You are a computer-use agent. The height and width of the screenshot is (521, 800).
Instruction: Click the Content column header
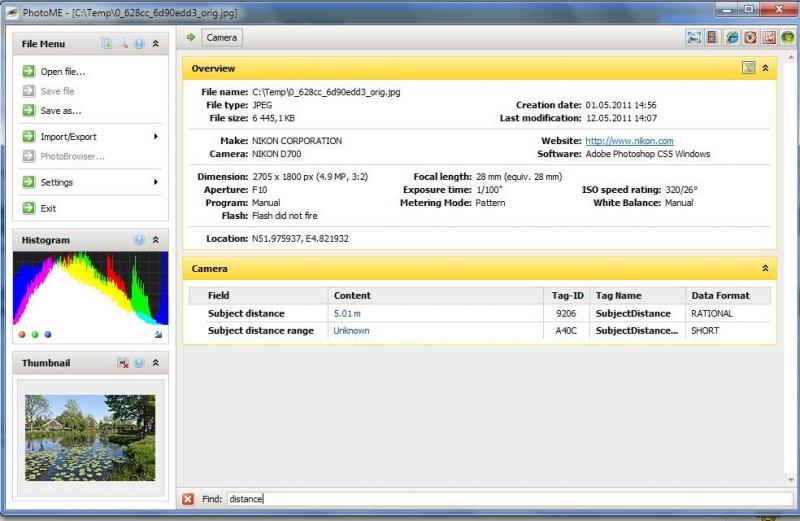[x=436, y=295]
